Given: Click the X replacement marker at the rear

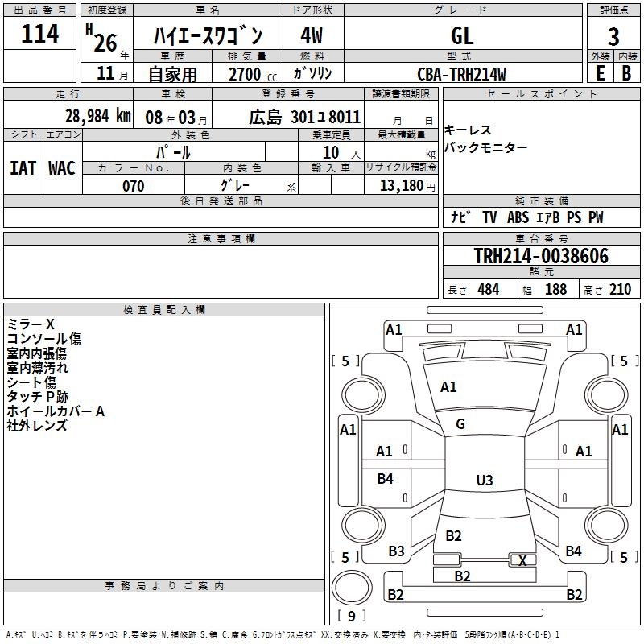Looking at the screenshot, I should point(523,560).
